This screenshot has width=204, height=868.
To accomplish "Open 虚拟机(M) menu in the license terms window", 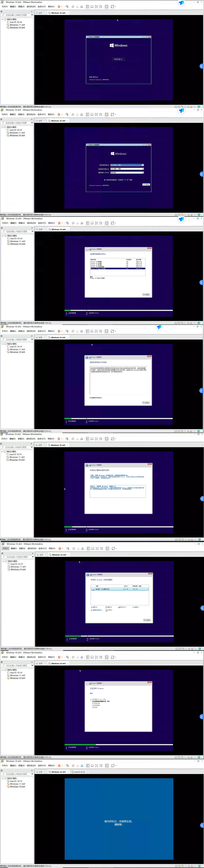I will pyautogui.click(x=31, y=331).
